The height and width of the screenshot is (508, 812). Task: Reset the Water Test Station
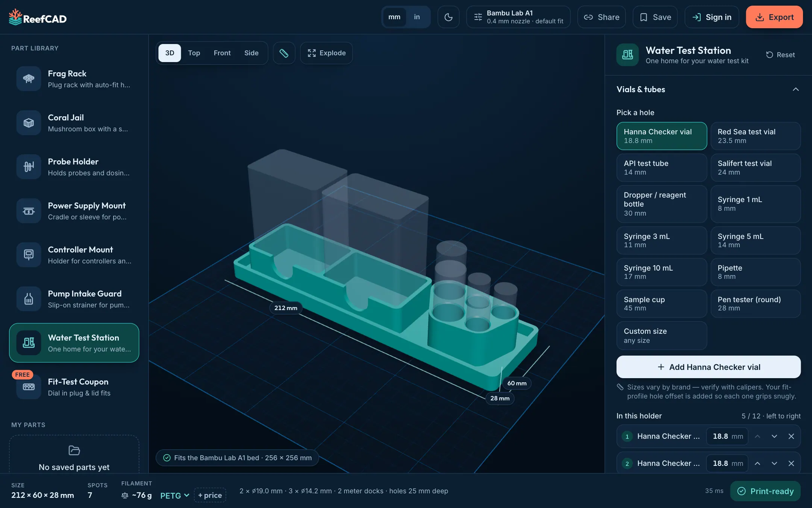click(x=780, y=55)
